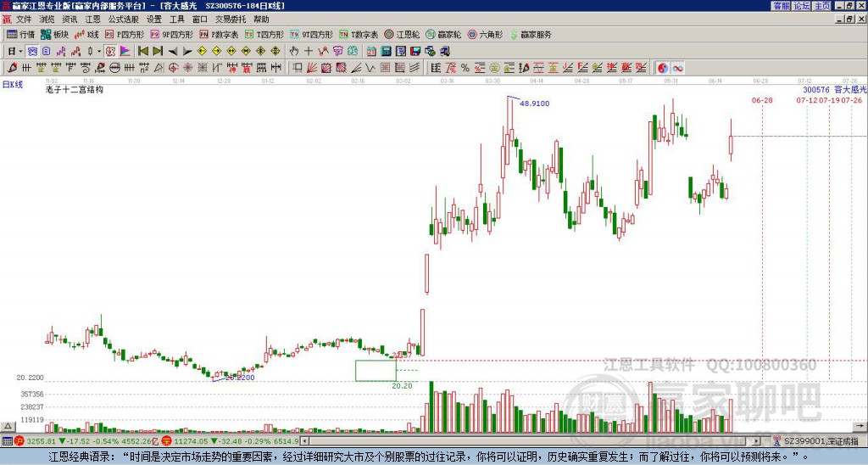Open the candlestick style dropdown arrow
The image size is (868, 465).
[99, 52]
